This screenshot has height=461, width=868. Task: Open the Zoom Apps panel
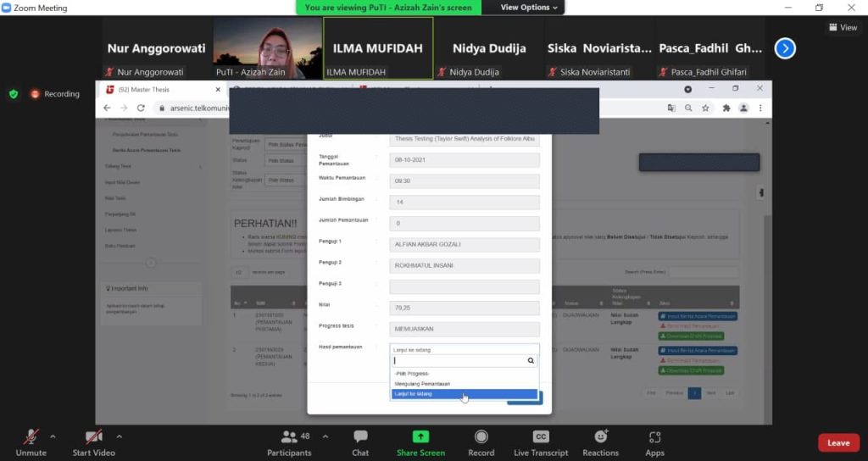click(x=654, y=437)
